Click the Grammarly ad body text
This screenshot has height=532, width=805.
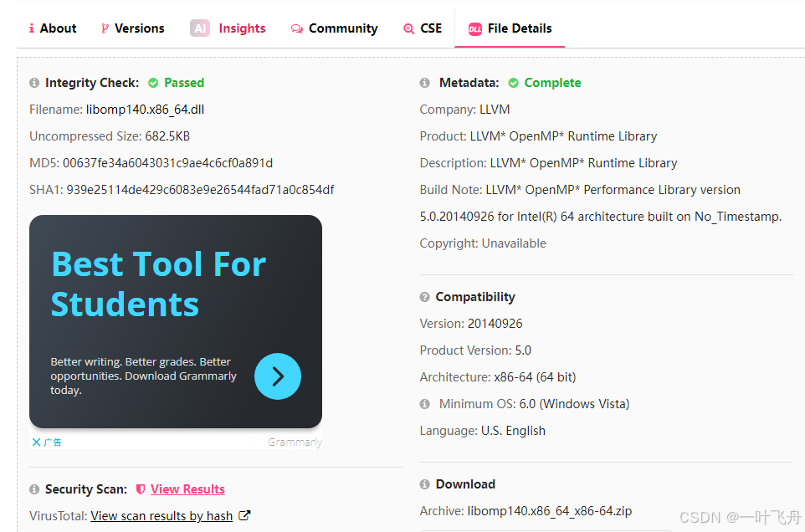coord(143,376)
